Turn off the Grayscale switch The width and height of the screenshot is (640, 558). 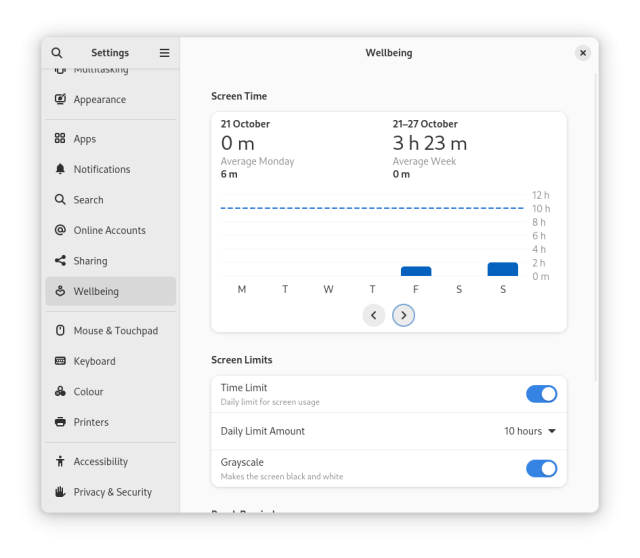pyautogui.click(x=541, y=468)
